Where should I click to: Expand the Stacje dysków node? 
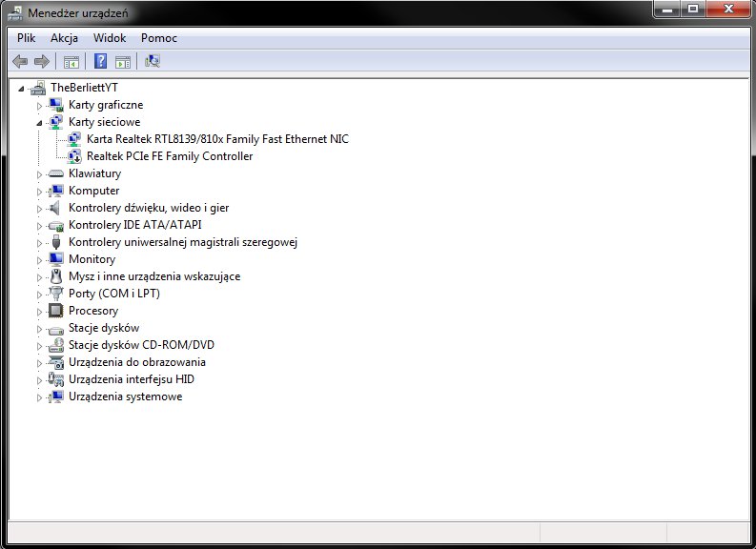pos(39,329)
